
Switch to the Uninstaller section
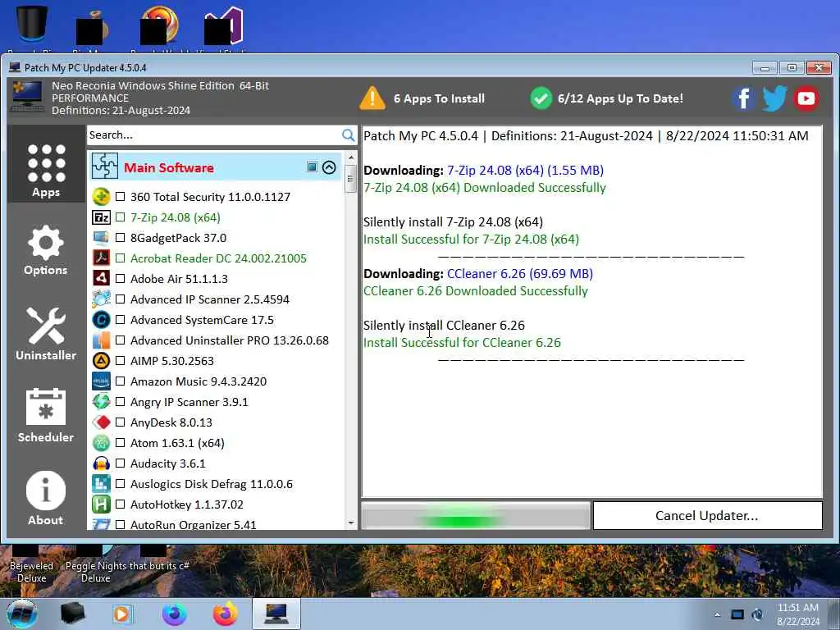coord(46,335)
